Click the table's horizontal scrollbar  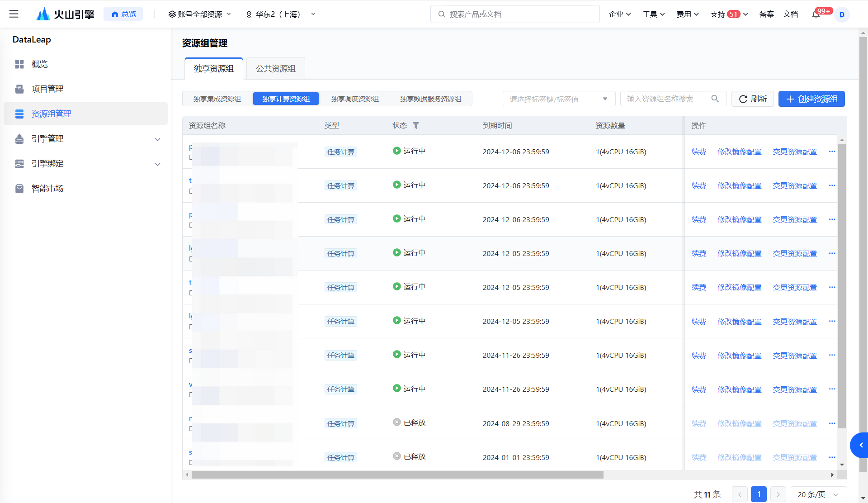point(397,475)
